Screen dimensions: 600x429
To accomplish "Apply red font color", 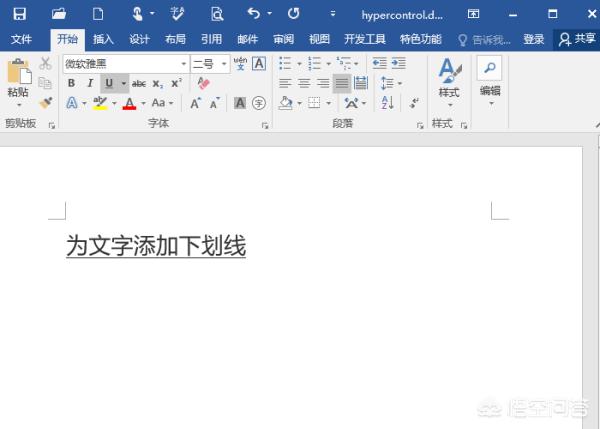I will (129, 103).
